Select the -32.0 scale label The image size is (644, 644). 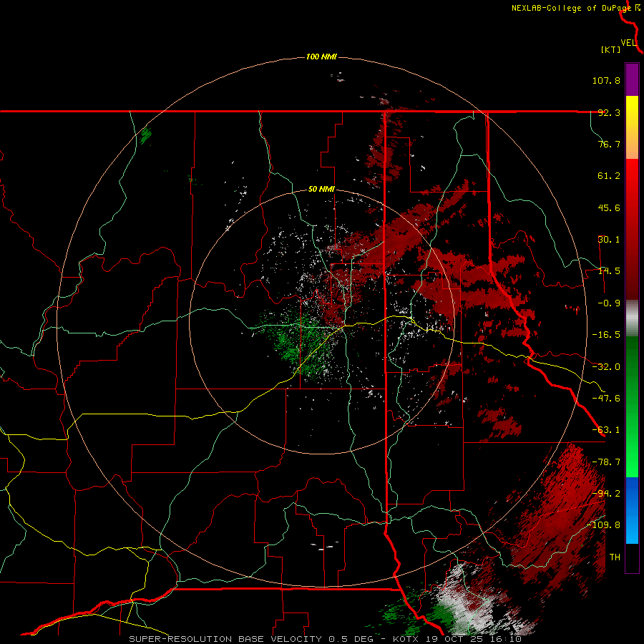coord(606,367)
